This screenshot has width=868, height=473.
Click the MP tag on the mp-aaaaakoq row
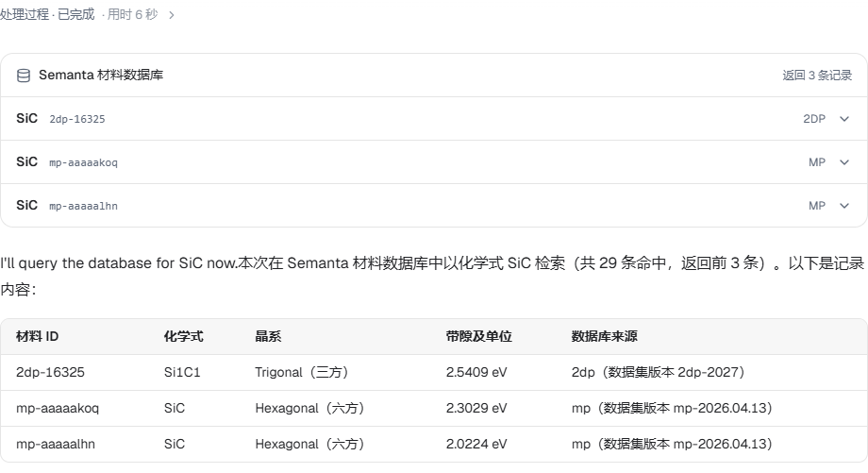point(817,162)
